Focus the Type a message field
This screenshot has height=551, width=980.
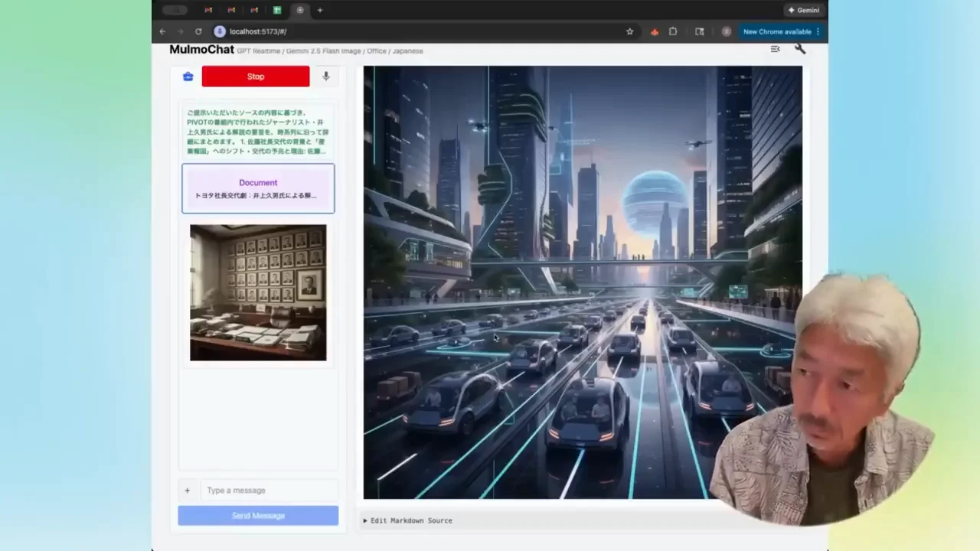(268, 491)
